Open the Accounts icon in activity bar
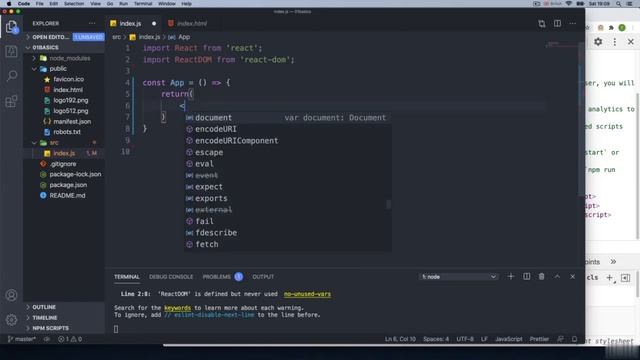 11,295
